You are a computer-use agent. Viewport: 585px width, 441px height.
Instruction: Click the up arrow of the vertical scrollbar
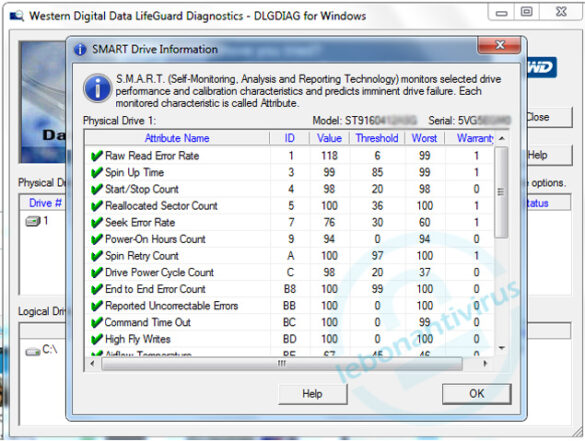(x=502, y=138)
